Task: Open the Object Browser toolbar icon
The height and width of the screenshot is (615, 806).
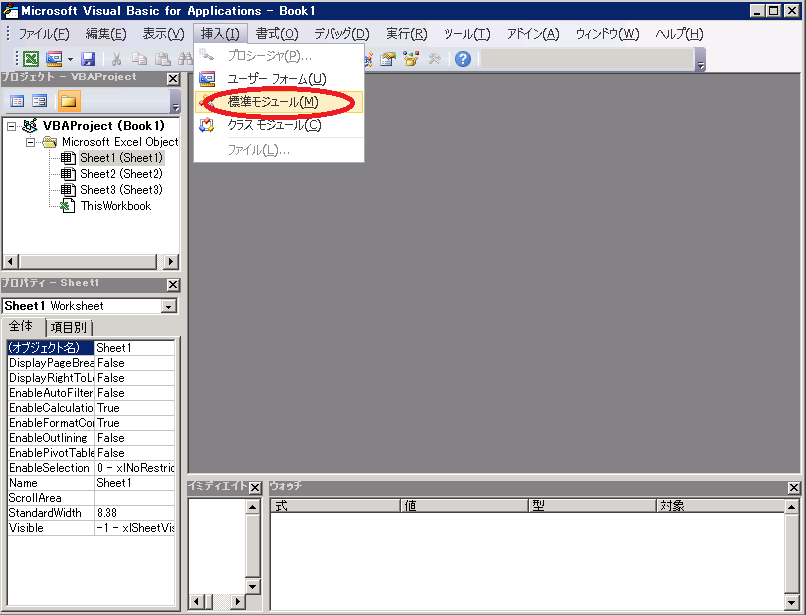Action: click(x=411, y=59)
